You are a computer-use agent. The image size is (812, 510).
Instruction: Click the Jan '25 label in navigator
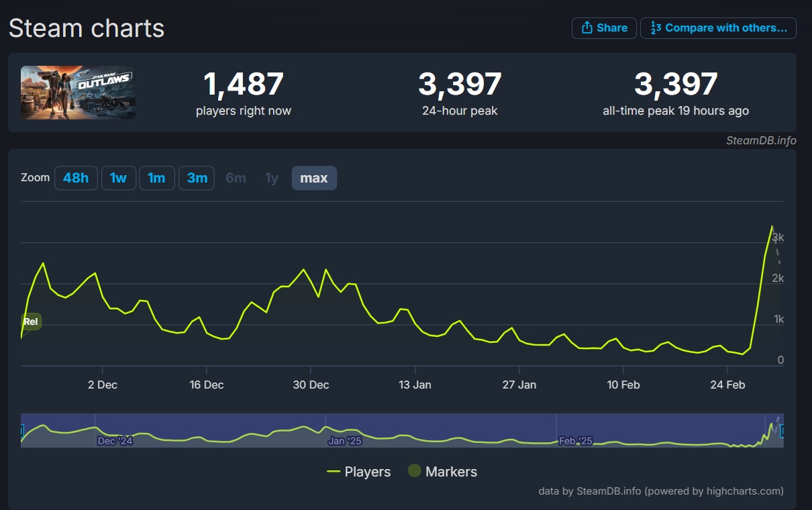(x=345, y=441)
